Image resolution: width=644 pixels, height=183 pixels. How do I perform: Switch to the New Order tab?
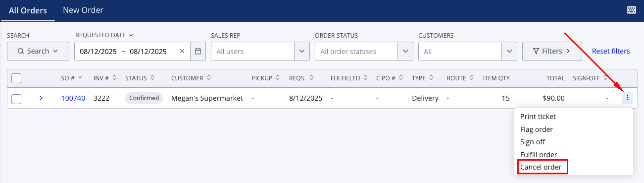pyautogui.click(x=83, y=10)
